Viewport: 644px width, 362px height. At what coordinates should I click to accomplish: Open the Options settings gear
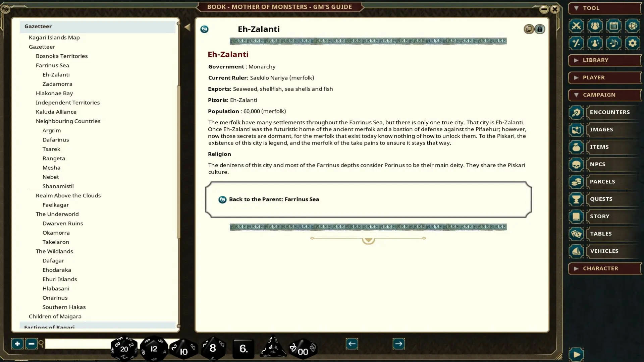pos(633,43)
